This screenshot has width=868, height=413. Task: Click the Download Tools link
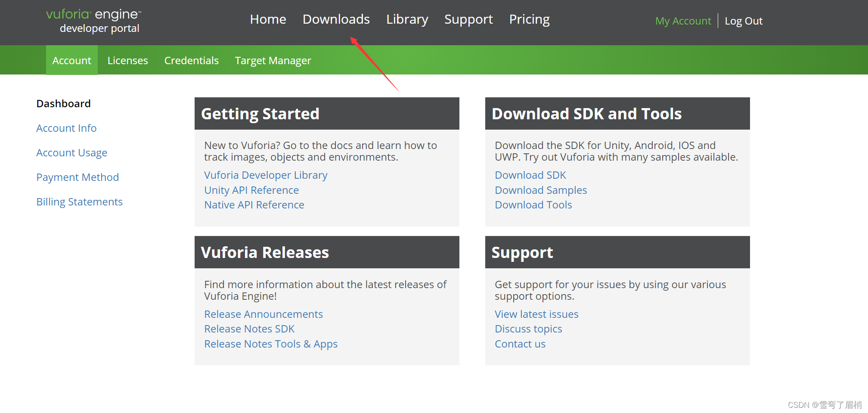tap(533, 205)
